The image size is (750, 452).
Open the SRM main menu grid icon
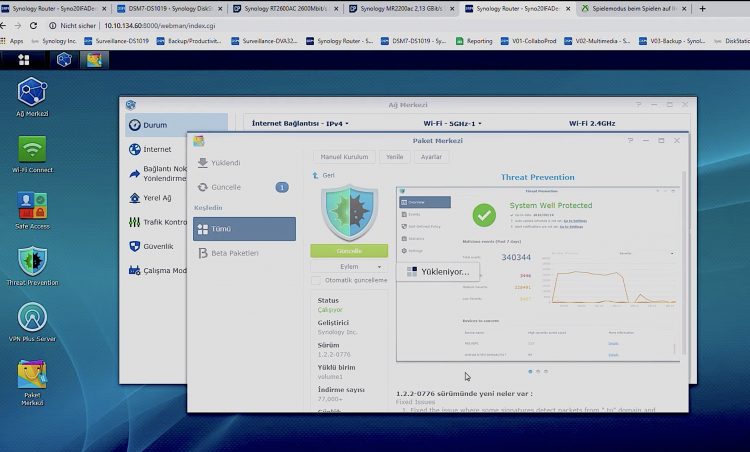(24, 60)
